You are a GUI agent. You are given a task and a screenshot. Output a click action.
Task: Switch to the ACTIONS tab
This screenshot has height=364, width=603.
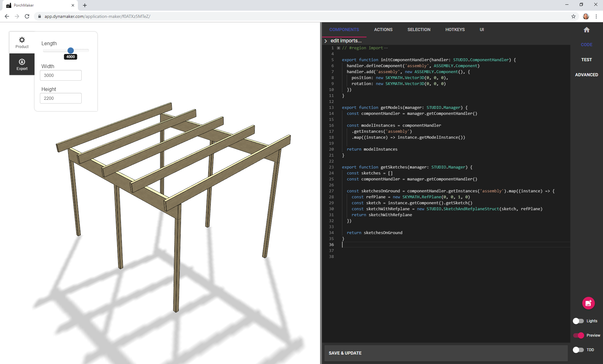point(383,29)
